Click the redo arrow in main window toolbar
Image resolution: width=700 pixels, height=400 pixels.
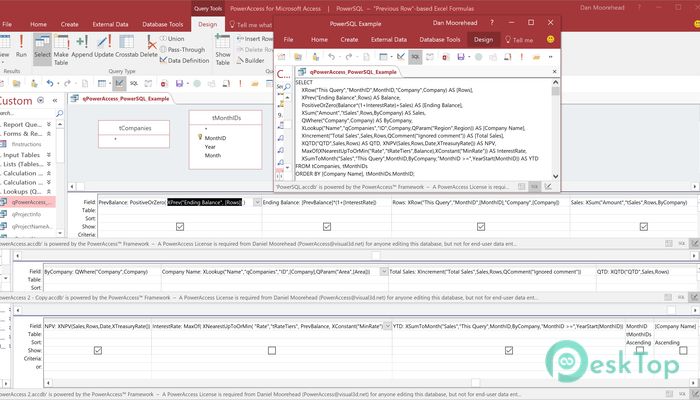(x=67, y=83)
